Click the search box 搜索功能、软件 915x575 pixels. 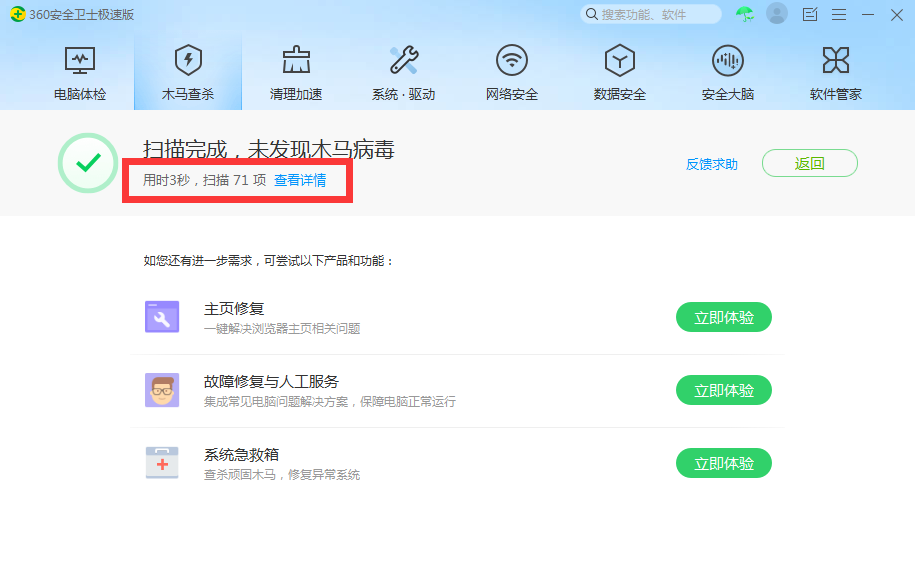(651, 14)
